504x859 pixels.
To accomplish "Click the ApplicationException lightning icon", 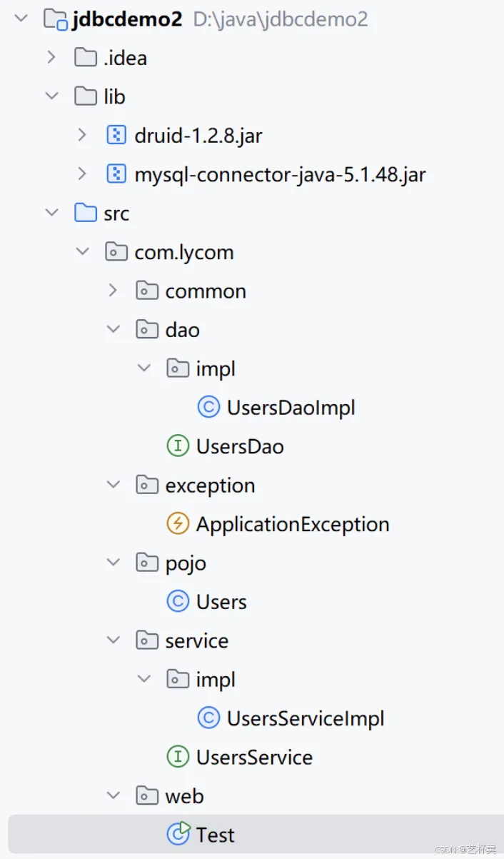I will (177, 524).
